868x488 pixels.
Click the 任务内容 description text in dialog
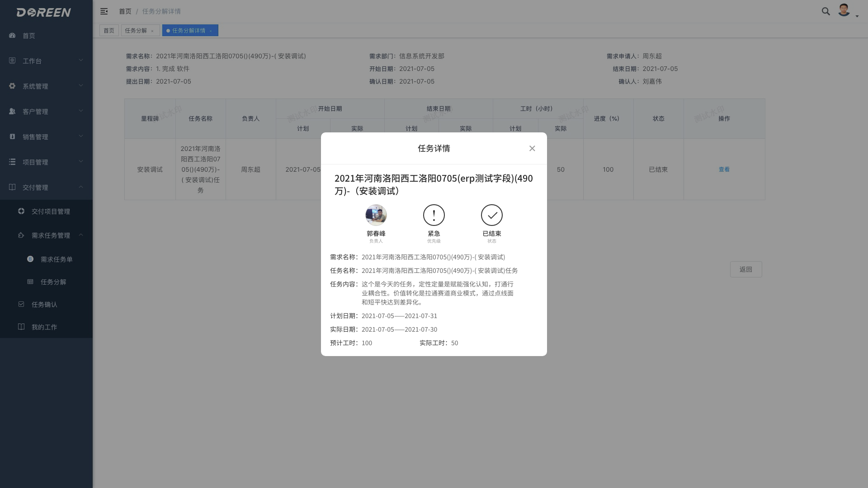pyautogui.click(x=438, y=293)
